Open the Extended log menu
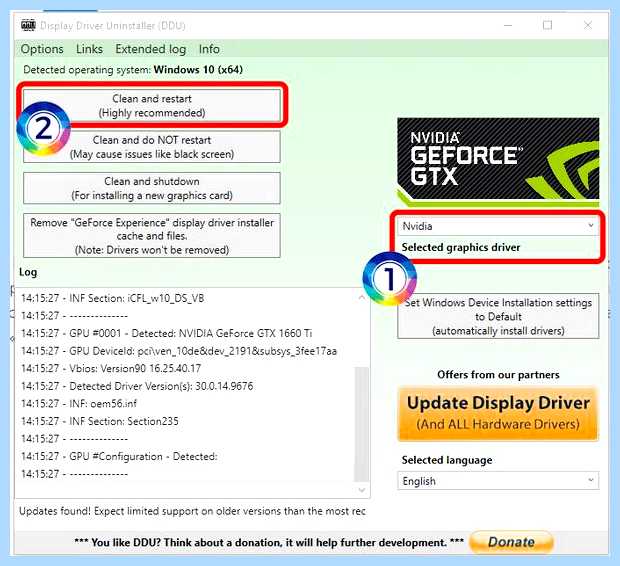Viewport: 620px width, 566px height. tap(151, 49)
